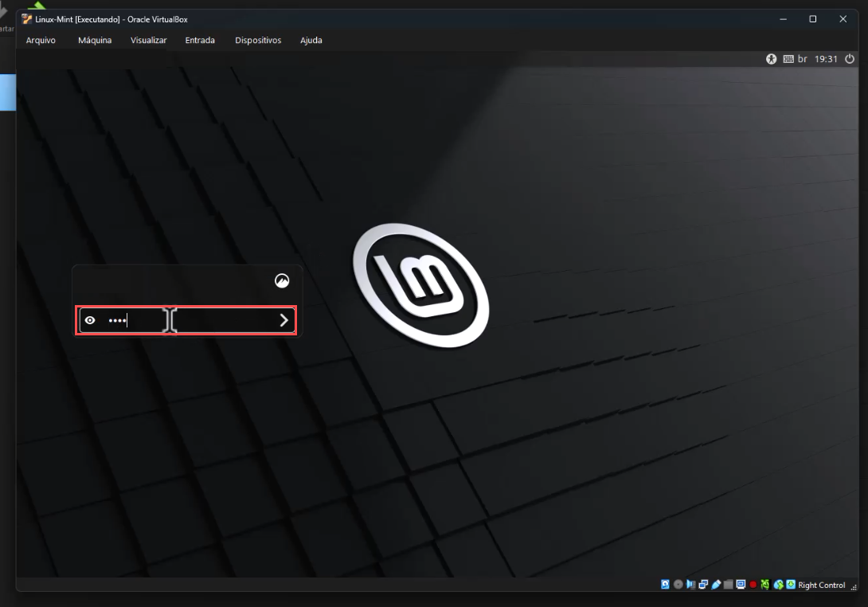
Task: Click the keyboard capture arrow icon
Action: (x=791, y=584)
